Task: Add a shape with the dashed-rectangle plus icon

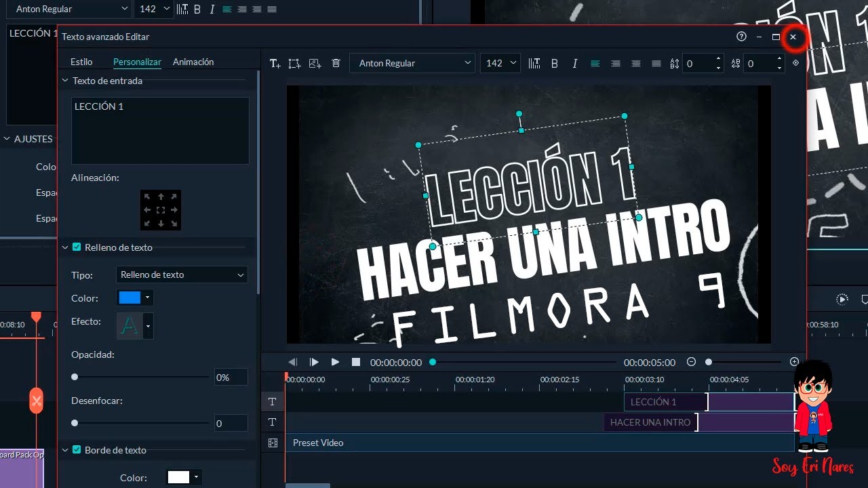Action: point(294,63)
